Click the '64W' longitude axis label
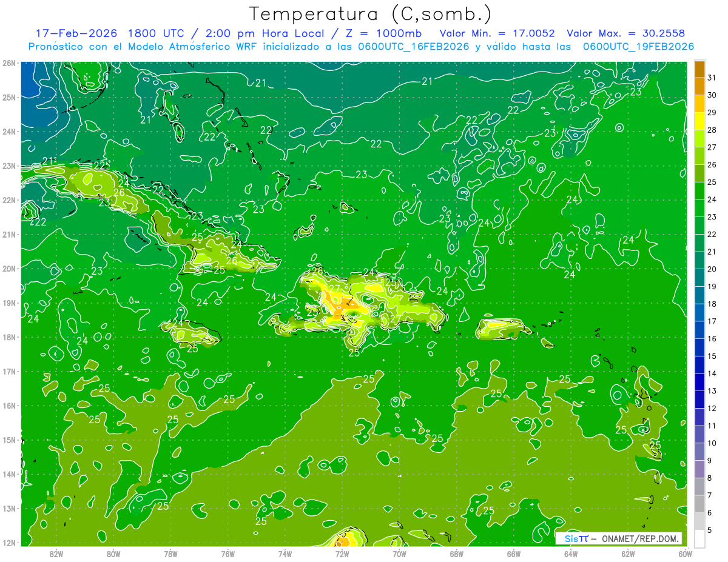The height and width of the screenshot is (562, 728). 571,554
